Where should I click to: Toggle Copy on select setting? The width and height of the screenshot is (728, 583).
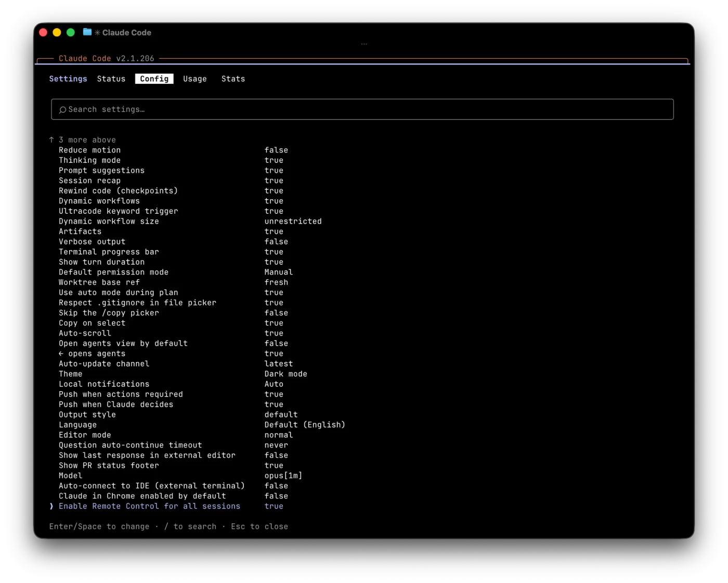[171, 323]
